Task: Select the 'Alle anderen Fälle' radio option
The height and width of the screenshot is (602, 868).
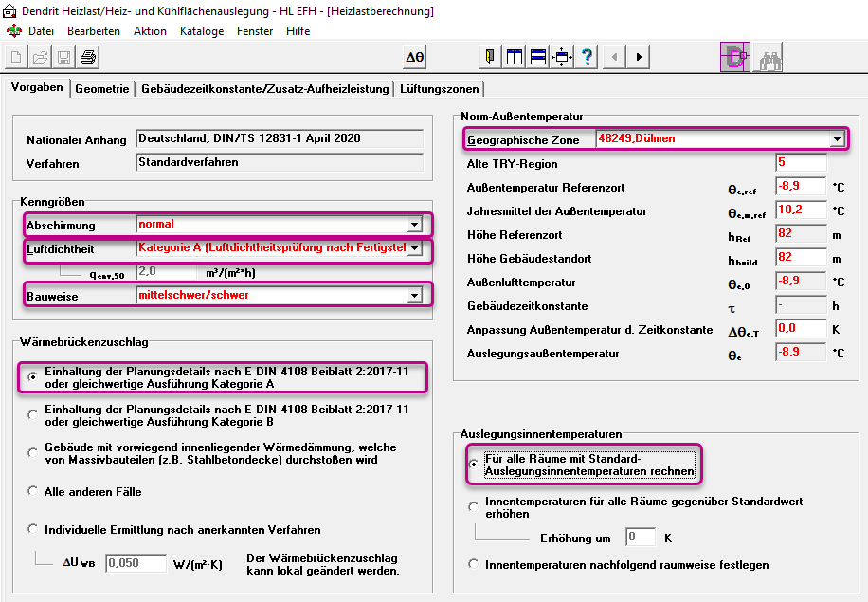Action: point(32,491)
